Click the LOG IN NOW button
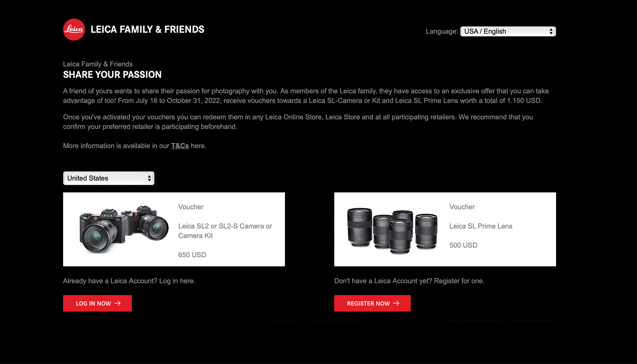The image size is (637, 364). [x=97, y=303]
